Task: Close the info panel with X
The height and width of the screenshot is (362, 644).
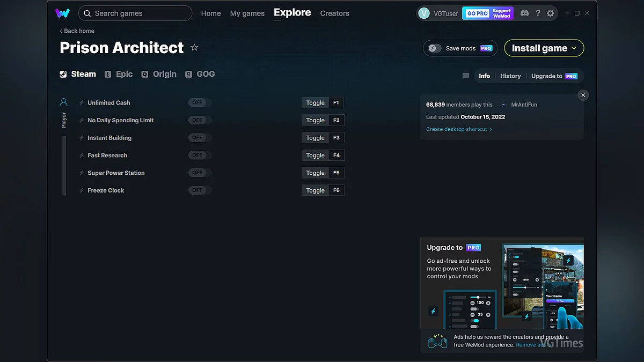Action: [x=583, y=95]
